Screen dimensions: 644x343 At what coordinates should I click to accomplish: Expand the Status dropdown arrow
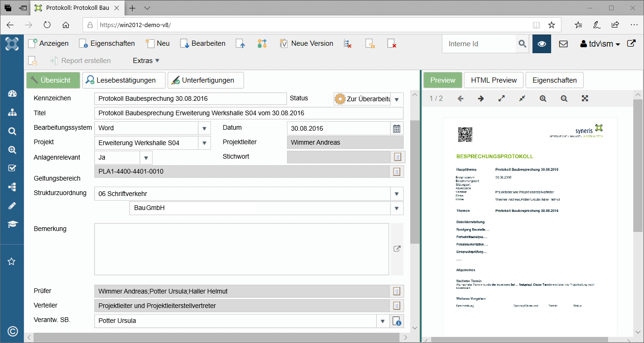tap(397, 99)
